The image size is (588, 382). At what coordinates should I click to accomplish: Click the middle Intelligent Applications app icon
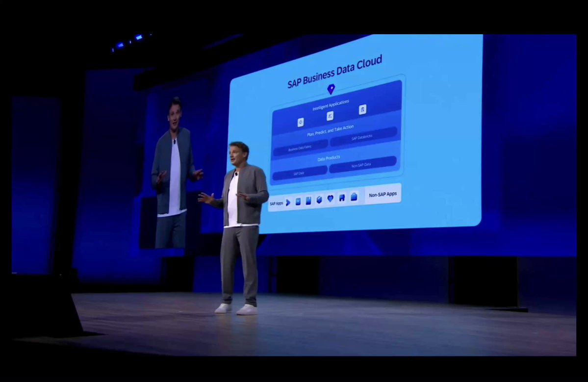[330, 116]
